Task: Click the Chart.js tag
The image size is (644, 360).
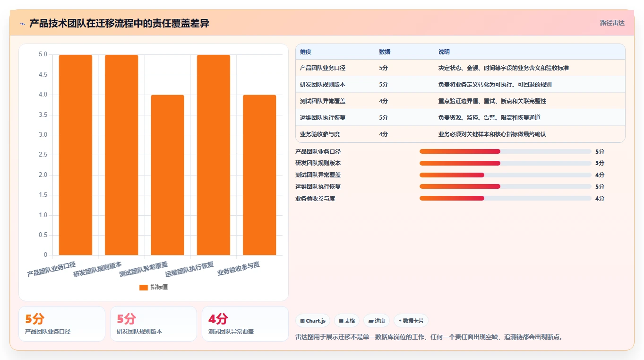Action: 313,321
